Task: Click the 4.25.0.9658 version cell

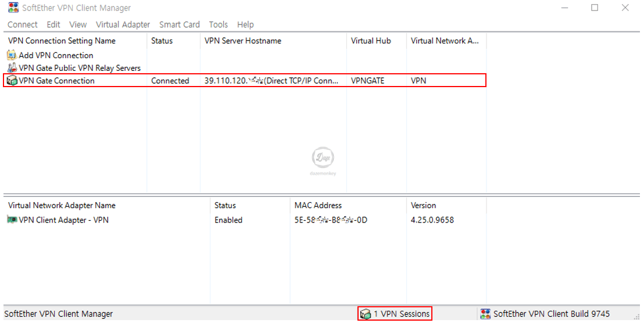Action: pos(432,220)
